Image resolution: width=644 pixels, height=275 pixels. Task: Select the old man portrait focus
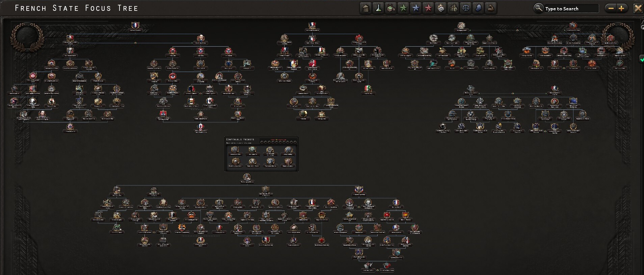[200, 39]
